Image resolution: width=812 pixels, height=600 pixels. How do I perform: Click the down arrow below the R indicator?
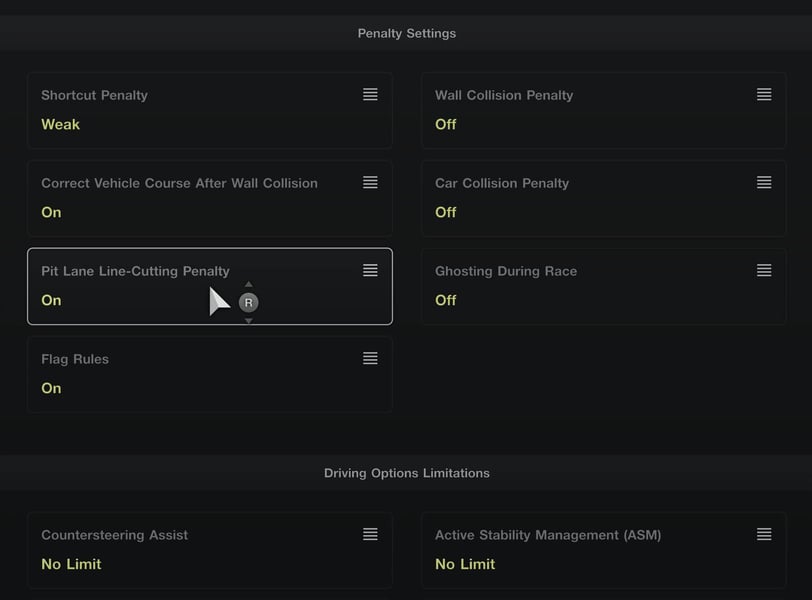coord(249,321)
